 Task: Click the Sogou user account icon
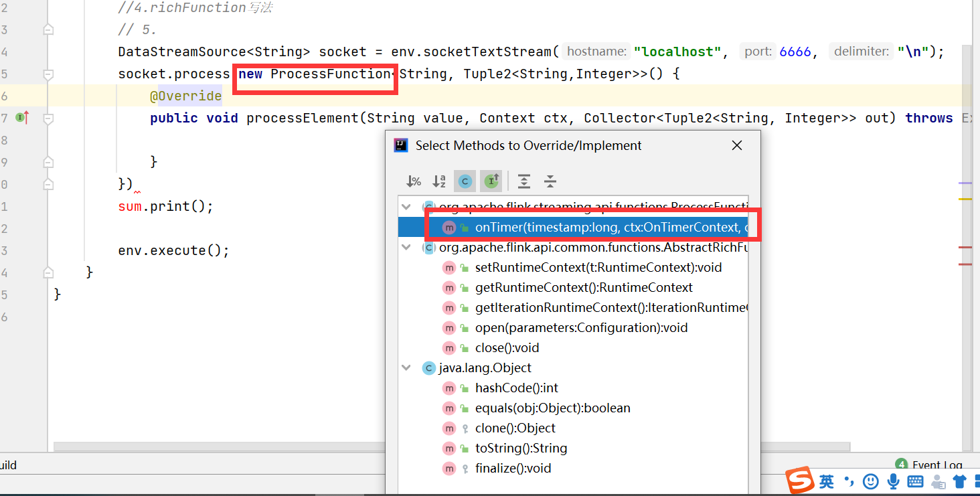(938, 481)
